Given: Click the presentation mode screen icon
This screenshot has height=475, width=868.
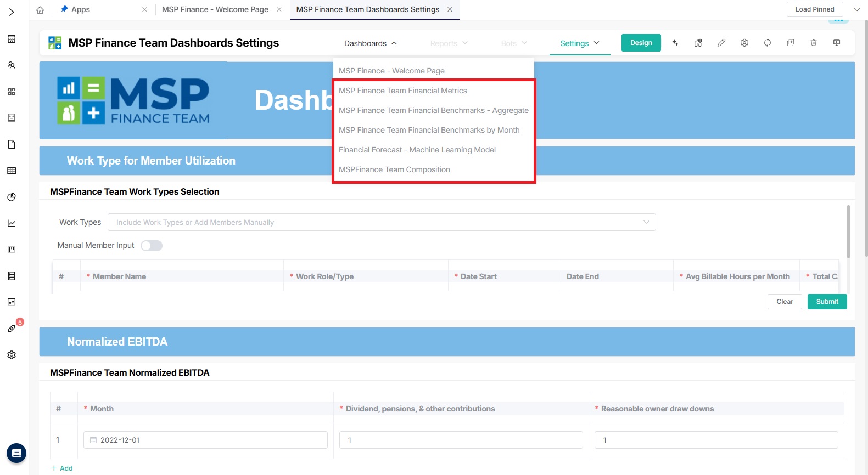Looking at the screenshot, I should 837,43.
